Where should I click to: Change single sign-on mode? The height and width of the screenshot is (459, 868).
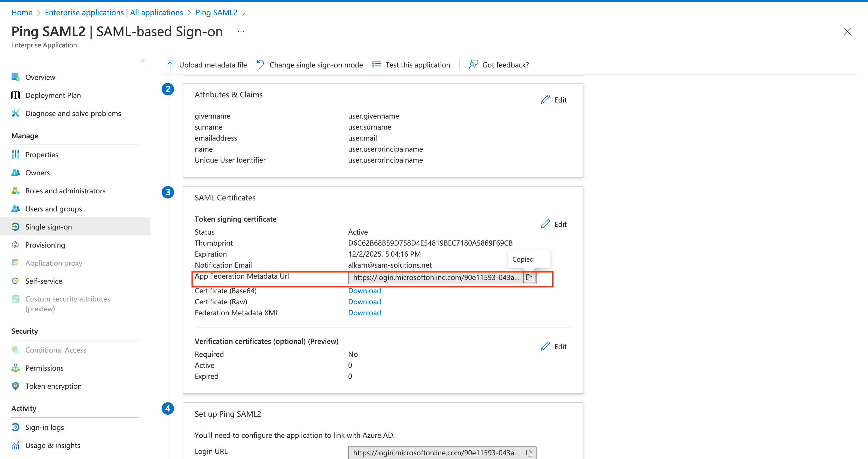309,65
